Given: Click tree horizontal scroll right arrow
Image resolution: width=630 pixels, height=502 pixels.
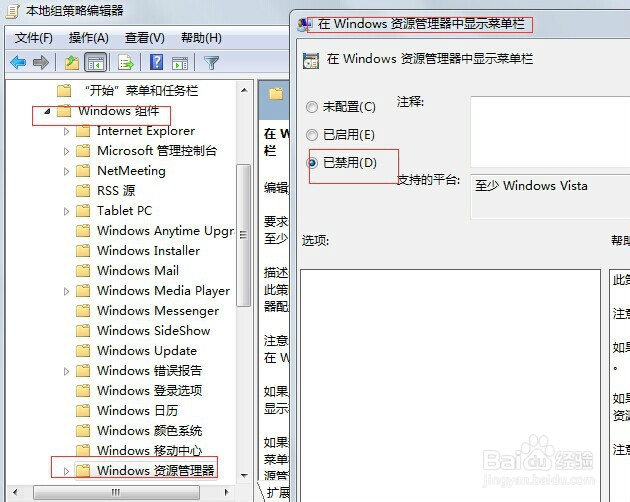Looking at the screenshot, I should pos(227,492).
